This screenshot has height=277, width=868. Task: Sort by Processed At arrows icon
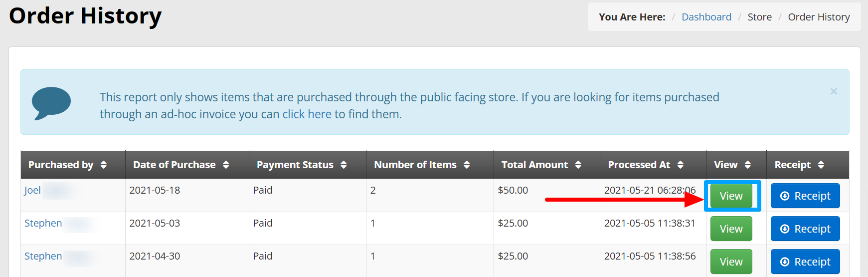(x=681, y=165)
